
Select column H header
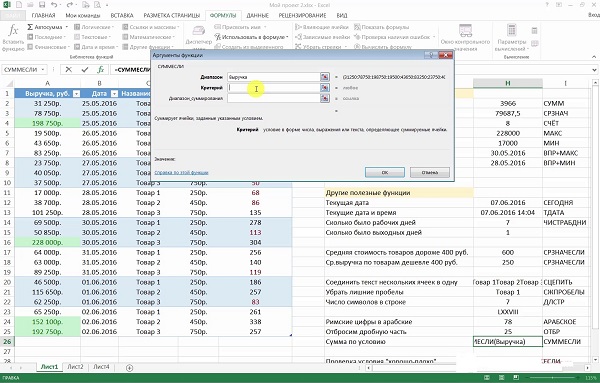coord(508,83)
